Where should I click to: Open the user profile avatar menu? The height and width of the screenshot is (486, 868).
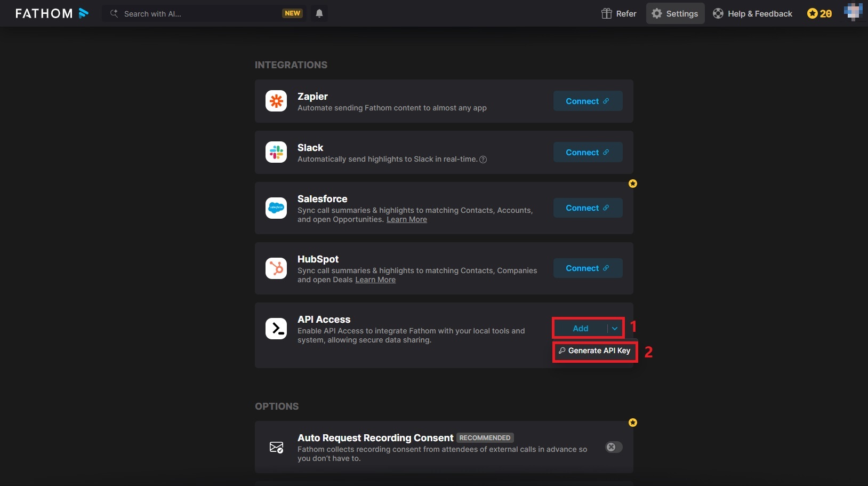(x=853, y=12)
